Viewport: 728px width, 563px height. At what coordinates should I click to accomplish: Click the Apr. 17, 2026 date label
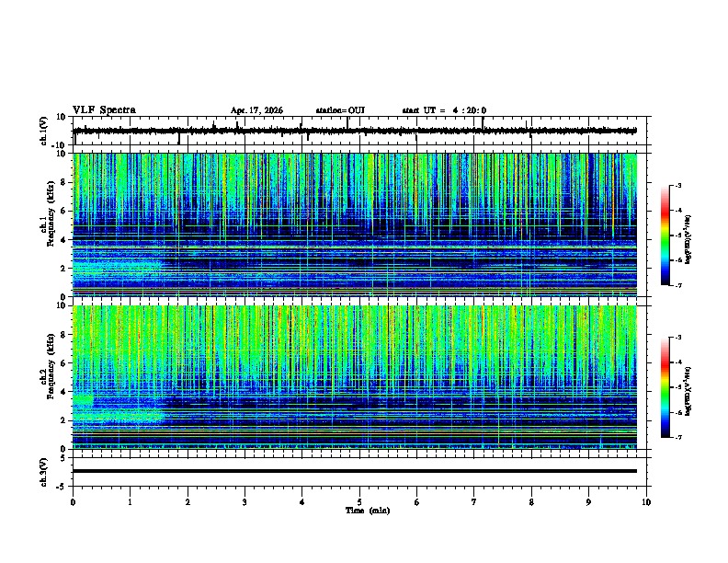click(256, 110)
